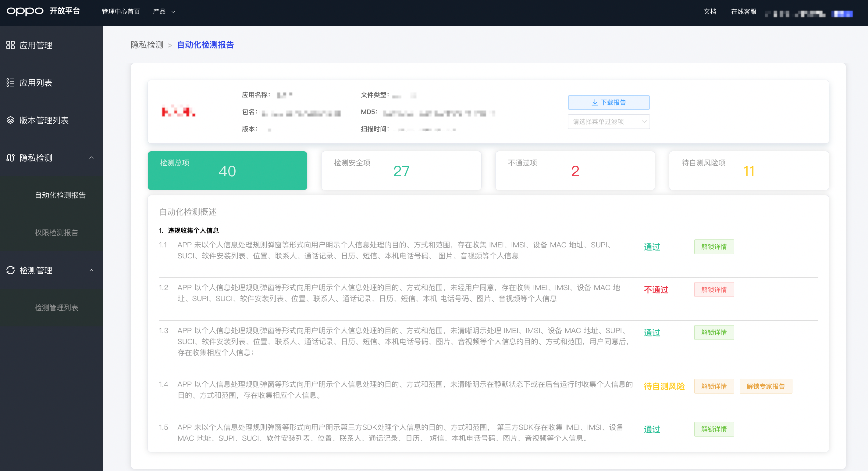
Task: Click the OPPO logo
Action: [x=25, y=11]
